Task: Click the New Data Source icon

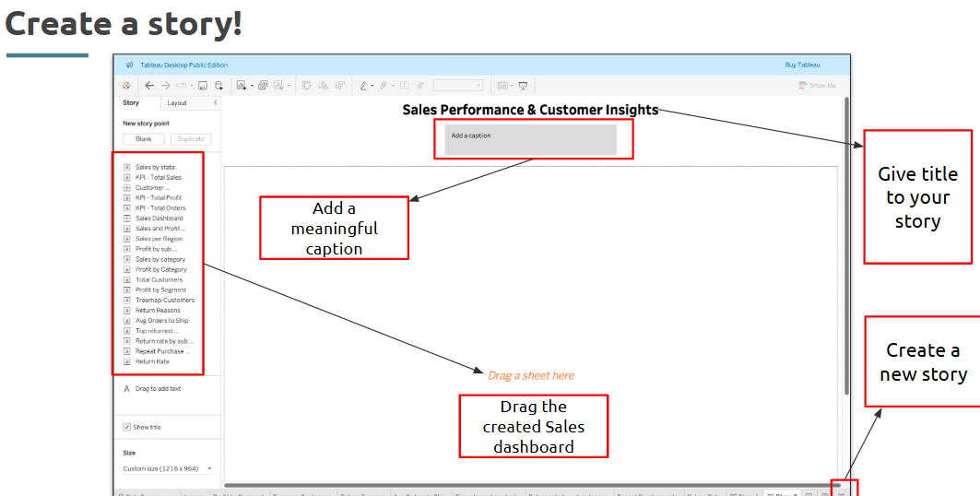Action: (218, 86)
